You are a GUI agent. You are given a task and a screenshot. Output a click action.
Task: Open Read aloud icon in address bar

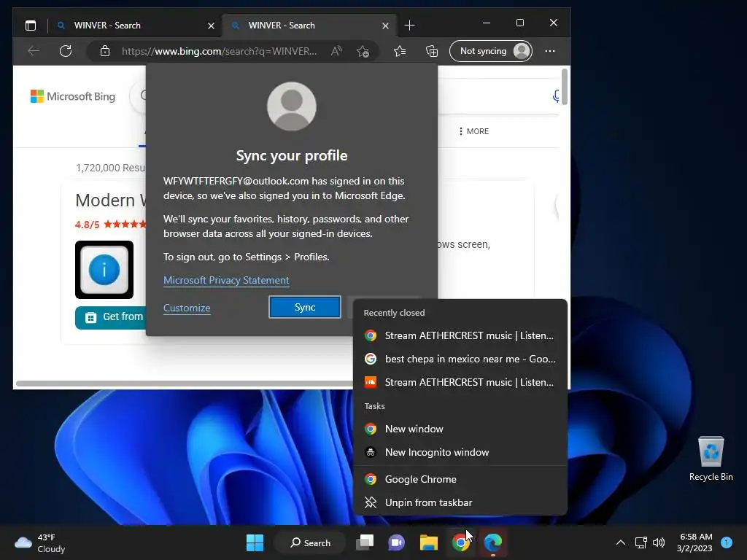pyautogui.click(x=336, y=51)
